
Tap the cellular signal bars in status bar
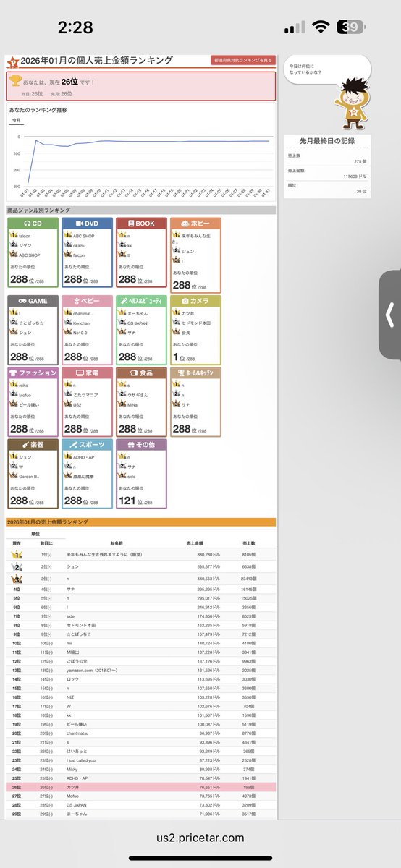(x=295, y=27)
